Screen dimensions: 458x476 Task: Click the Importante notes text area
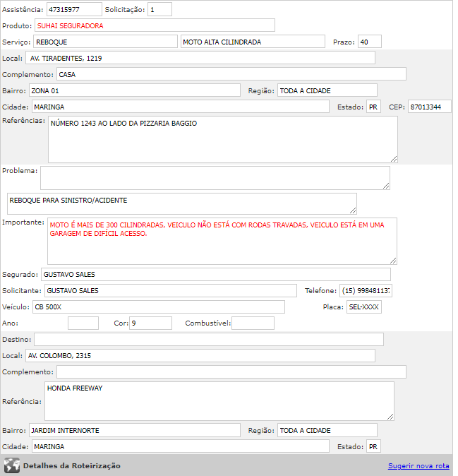222,241
